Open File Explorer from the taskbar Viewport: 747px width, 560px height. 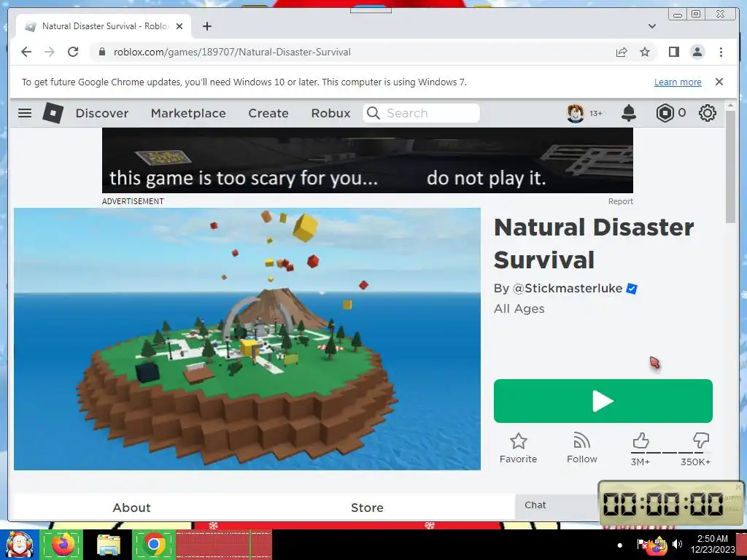click(108, 545)
